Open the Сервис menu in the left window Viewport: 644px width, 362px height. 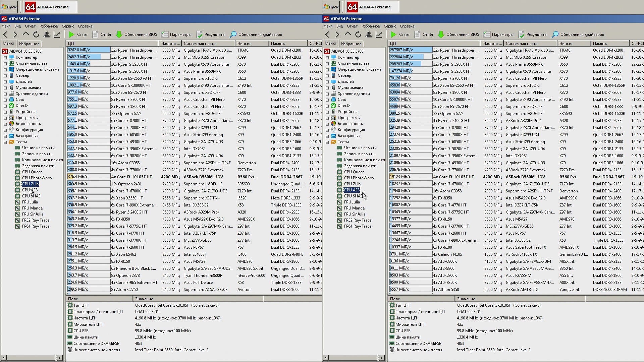point(68,26)
